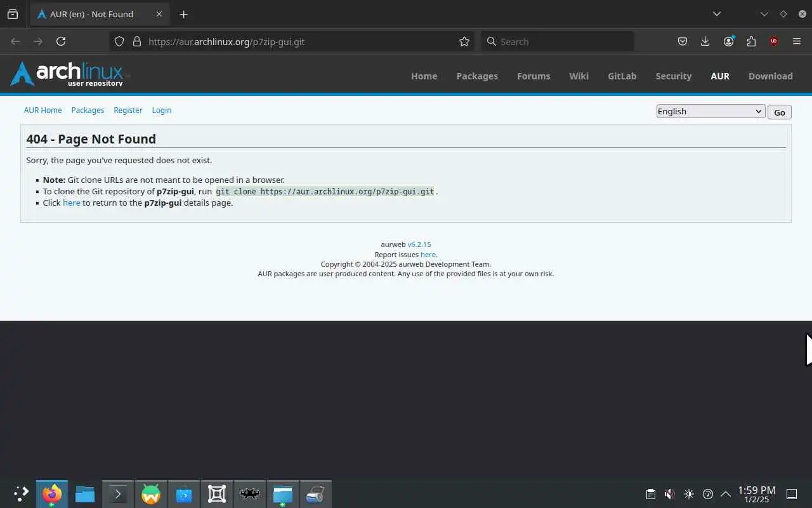Open aurweb version v6.2.15 link
This screenshot has width=812, height=508.
point(419,244)
